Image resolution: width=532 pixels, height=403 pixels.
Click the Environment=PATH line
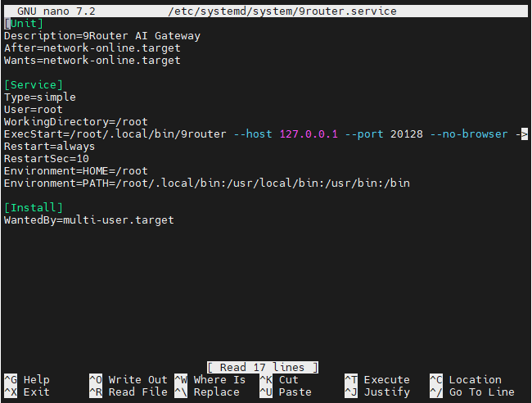(207, 183)
